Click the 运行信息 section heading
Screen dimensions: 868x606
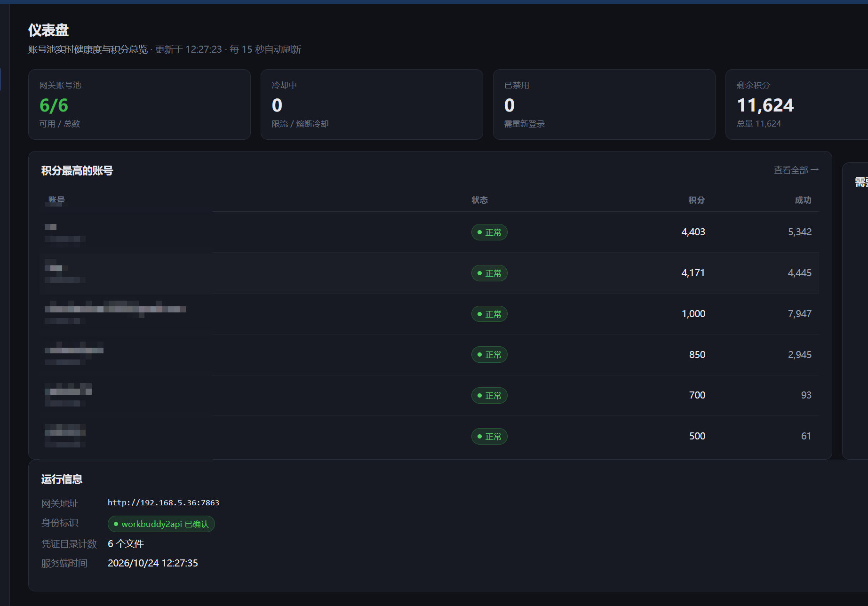point(62,479)
